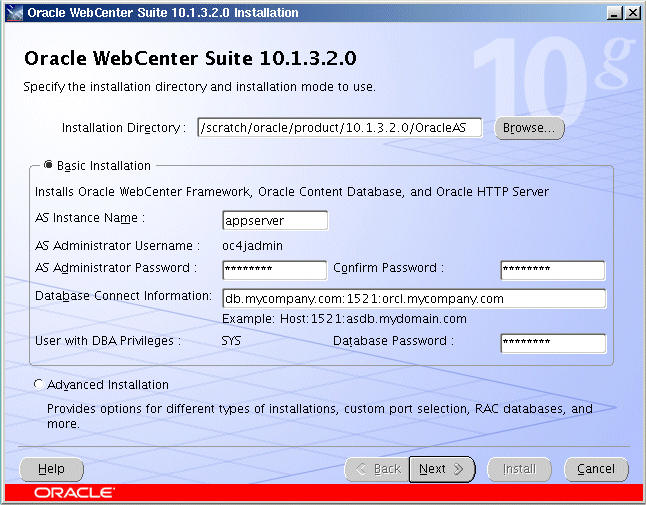Edit the AS Instance Name field

275,220
